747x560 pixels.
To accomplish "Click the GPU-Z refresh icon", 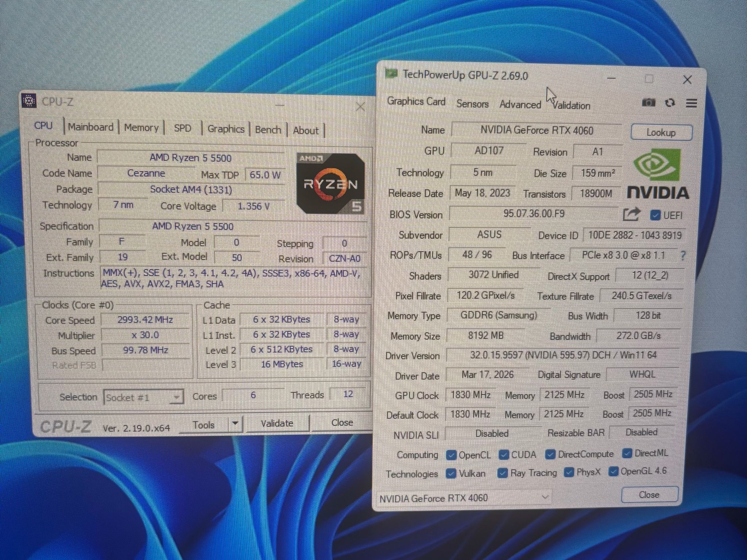I will (670, 103).
